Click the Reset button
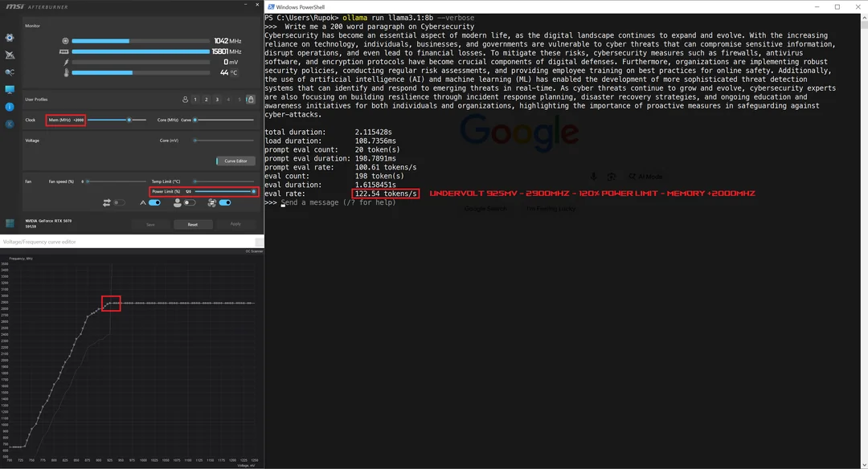This screenshot has height=469, width=868. [193, 225]
